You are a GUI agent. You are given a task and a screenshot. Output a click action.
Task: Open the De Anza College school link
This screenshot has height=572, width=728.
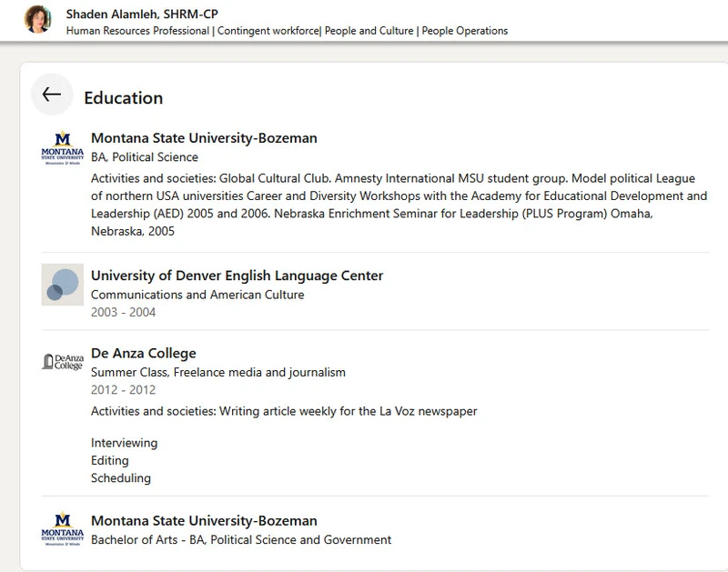tap(144, 354)
